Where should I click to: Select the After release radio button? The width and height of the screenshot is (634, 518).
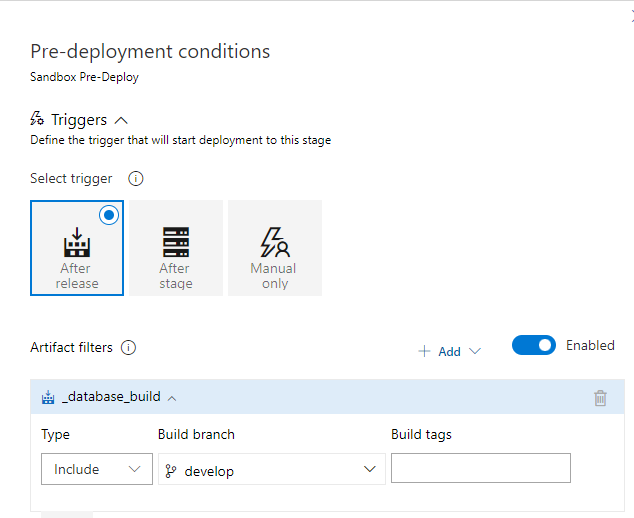pos(109,215)
